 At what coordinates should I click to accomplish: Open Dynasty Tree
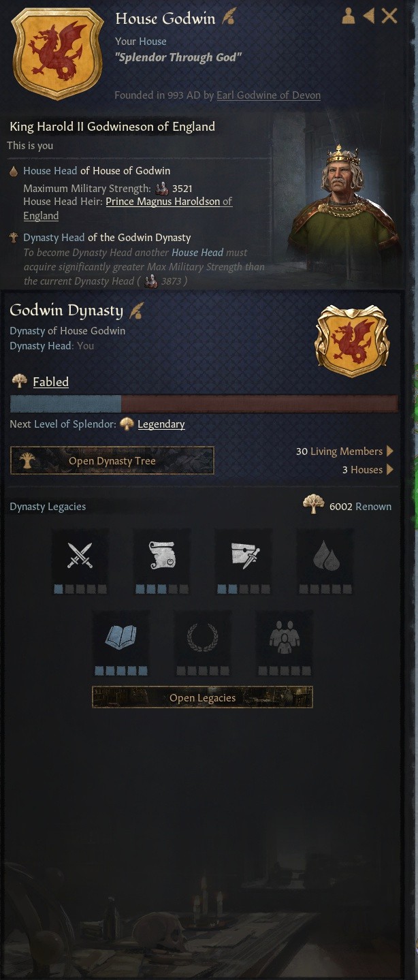[112, 461]
